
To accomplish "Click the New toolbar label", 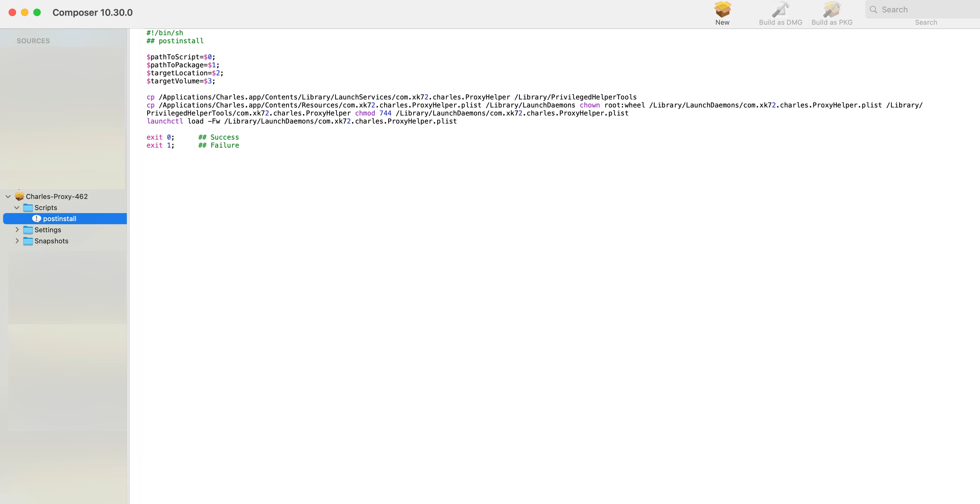I will (x=722, y=23).
